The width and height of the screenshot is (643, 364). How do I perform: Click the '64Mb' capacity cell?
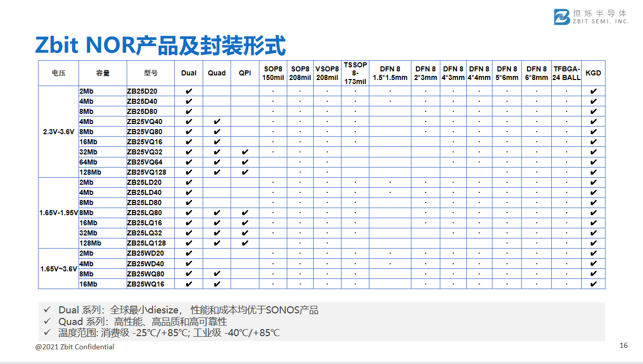tap(103, 162)
